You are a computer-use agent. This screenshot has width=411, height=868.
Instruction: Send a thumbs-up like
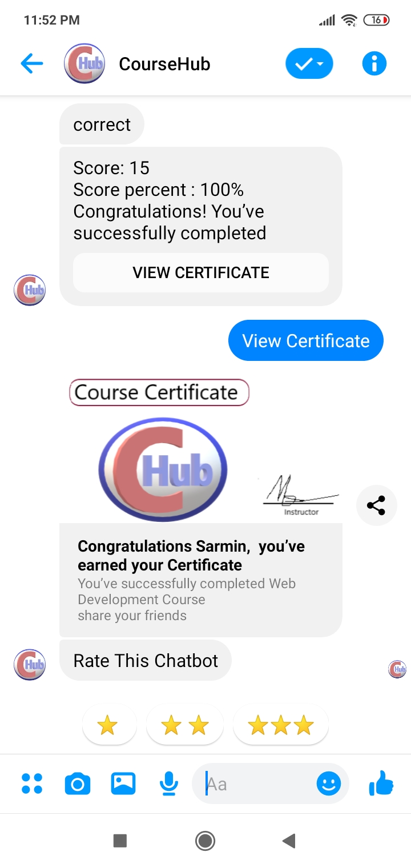(381, 783)
